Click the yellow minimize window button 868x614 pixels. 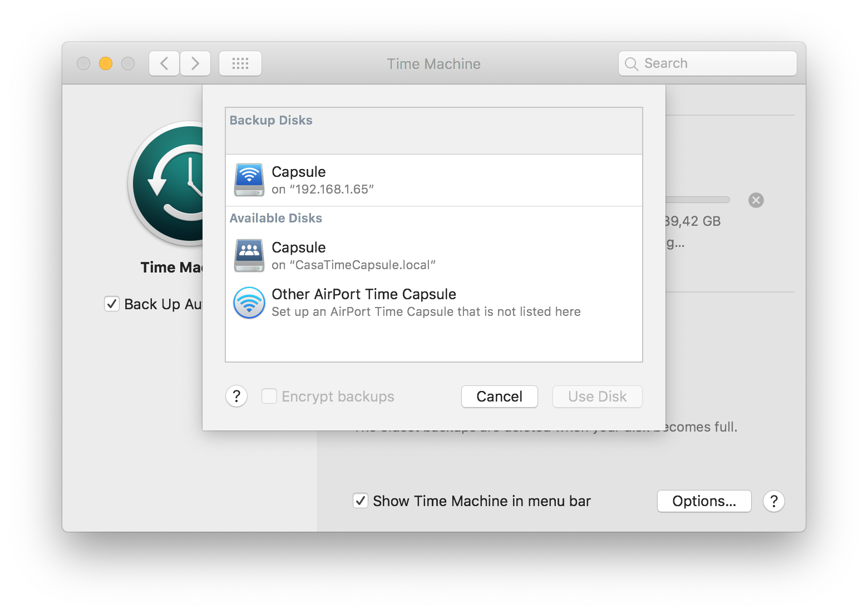106,63
